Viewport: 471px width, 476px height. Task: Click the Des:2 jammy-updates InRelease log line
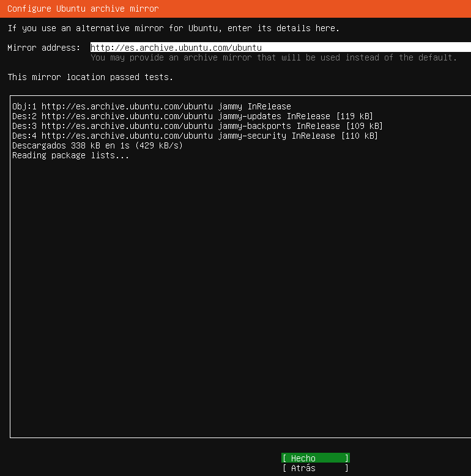192,116
